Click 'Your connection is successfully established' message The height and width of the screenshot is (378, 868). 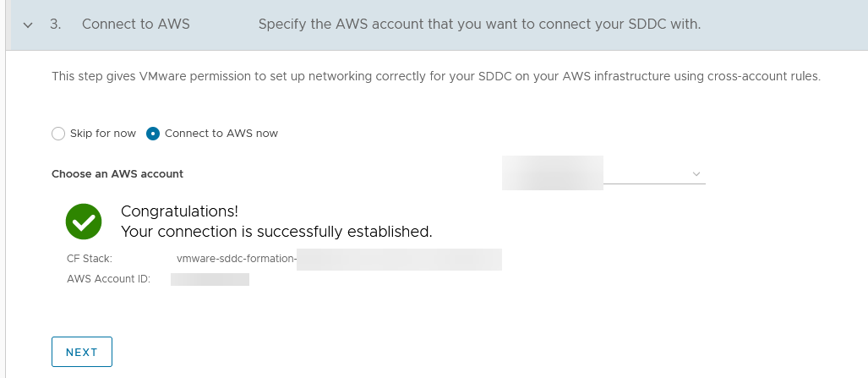pos(276,232)
